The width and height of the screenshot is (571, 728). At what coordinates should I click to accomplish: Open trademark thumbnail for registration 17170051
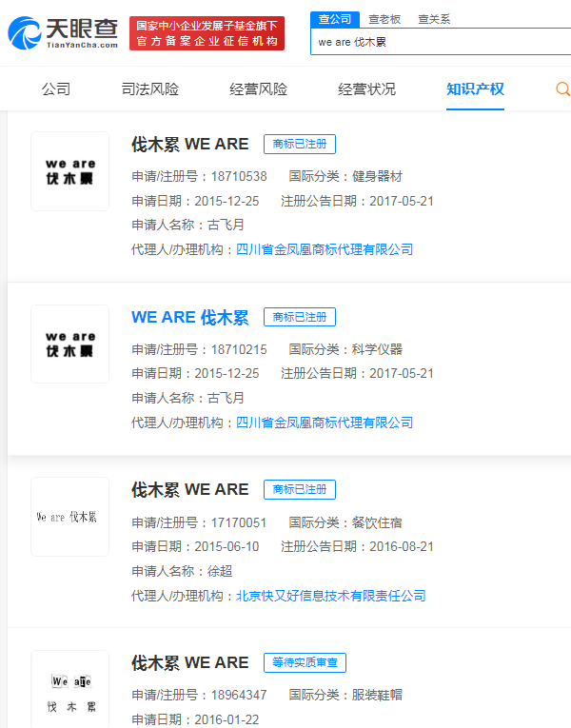click(x=70, y=517)
